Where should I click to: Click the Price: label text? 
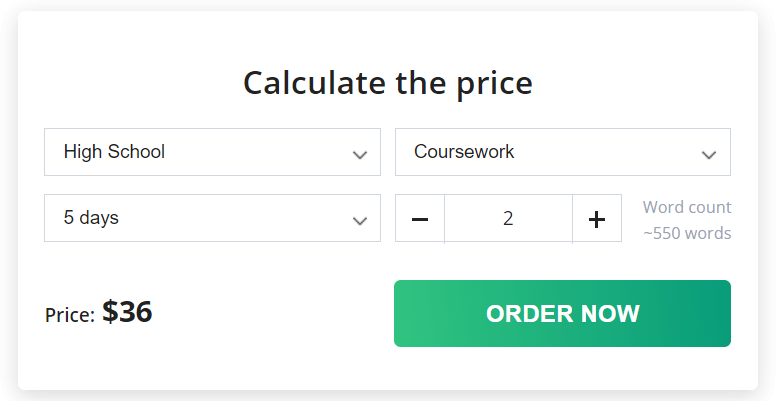tap(70, 315)
